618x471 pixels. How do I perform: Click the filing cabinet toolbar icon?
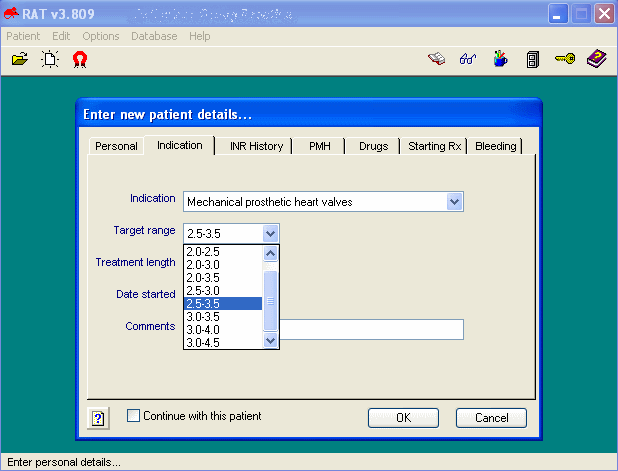click(x=532, y=60)
